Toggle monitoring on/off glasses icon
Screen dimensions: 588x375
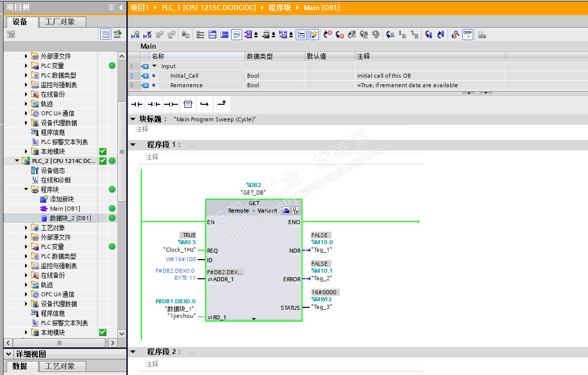(x=467, y=35)
